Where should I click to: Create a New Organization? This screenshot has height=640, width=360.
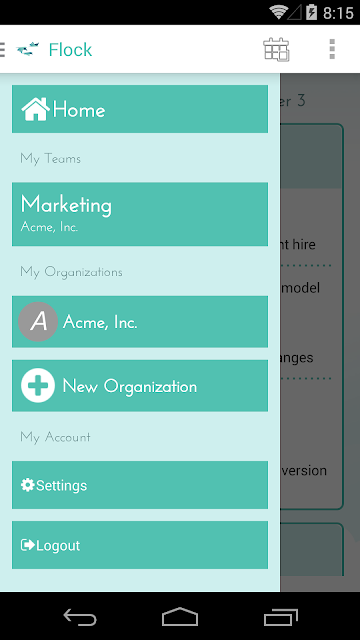140,386
